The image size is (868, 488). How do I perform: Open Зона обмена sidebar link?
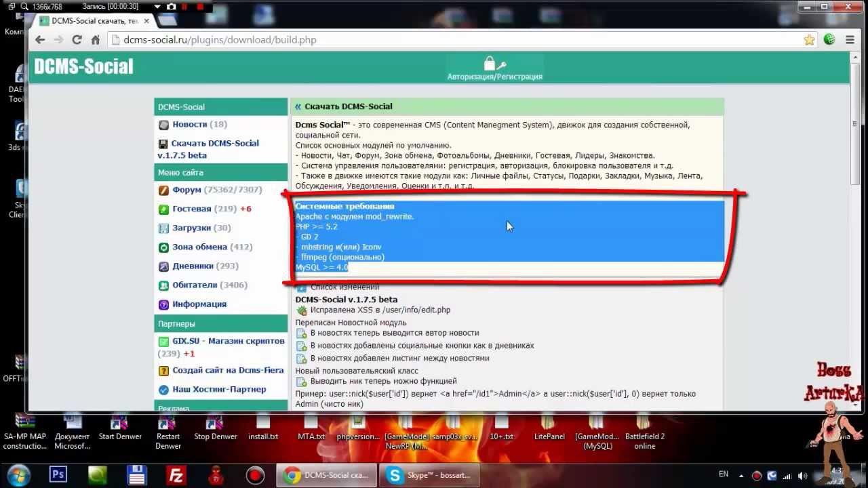click(x=200, y=247)
